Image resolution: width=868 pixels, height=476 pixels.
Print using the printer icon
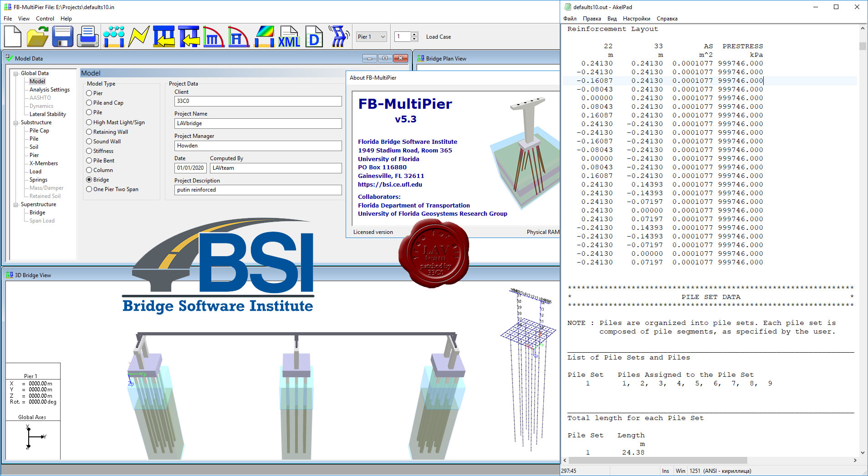click(88, 36)
